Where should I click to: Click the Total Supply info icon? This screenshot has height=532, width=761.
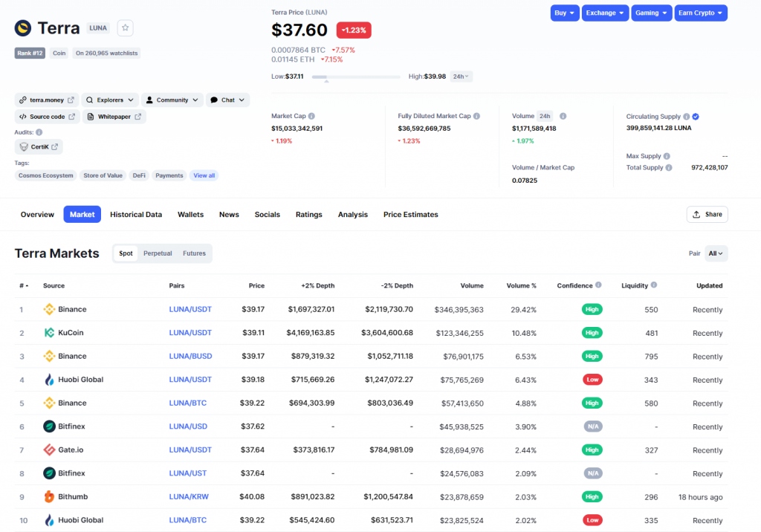point(669,168)
